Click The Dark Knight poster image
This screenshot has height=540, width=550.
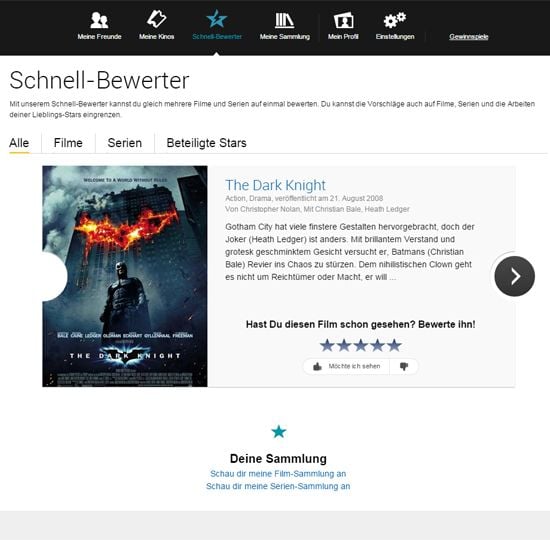(125, 276)
